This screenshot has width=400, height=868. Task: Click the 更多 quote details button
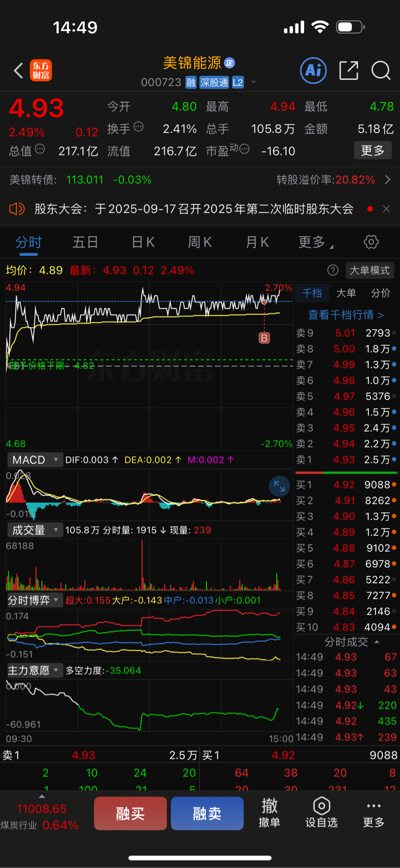[x=373, y=151]
